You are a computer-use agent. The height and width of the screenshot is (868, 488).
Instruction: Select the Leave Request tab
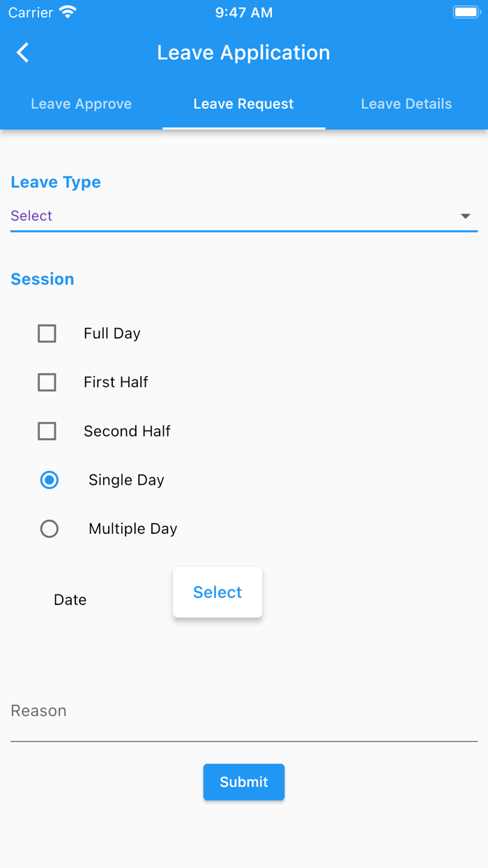click(243, 103)
